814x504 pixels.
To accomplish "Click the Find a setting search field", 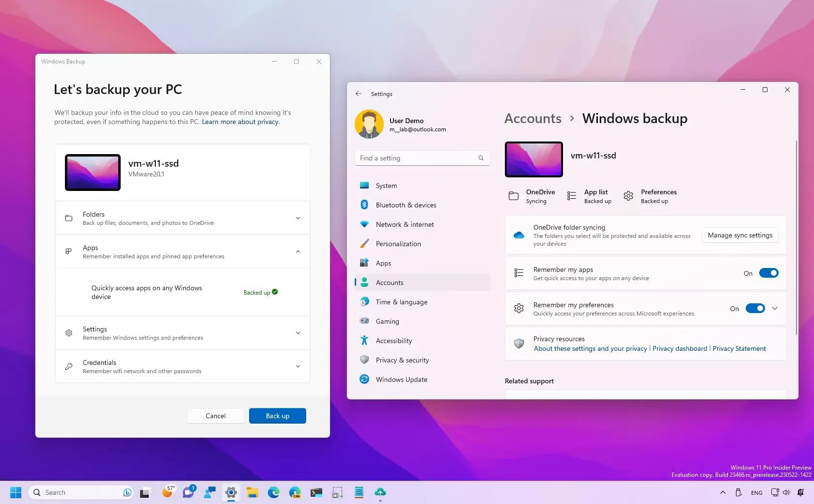I will 423,158.
